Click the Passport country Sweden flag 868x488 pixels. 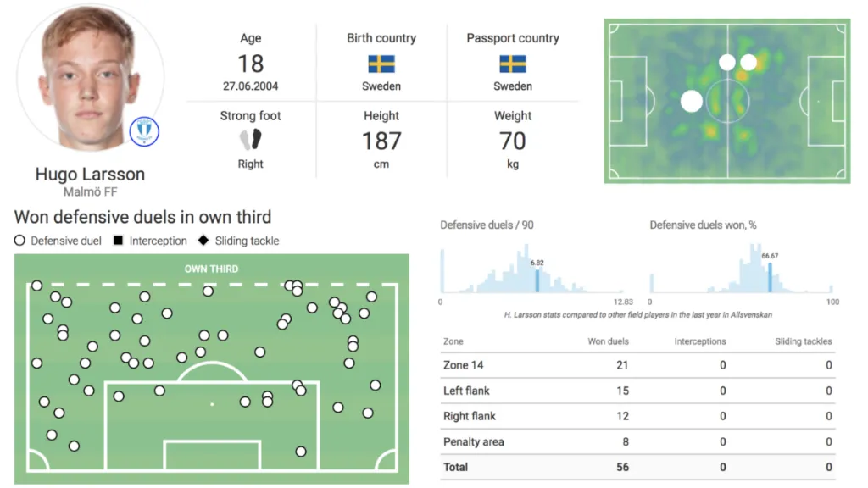[x=513, y=64]
